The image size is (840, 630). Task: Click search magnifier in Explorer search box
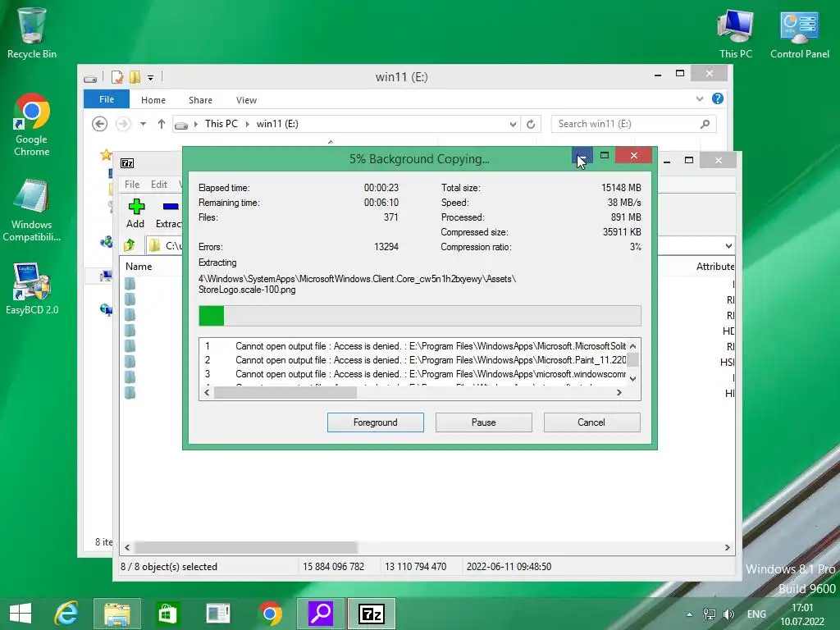tap(705, 124)
